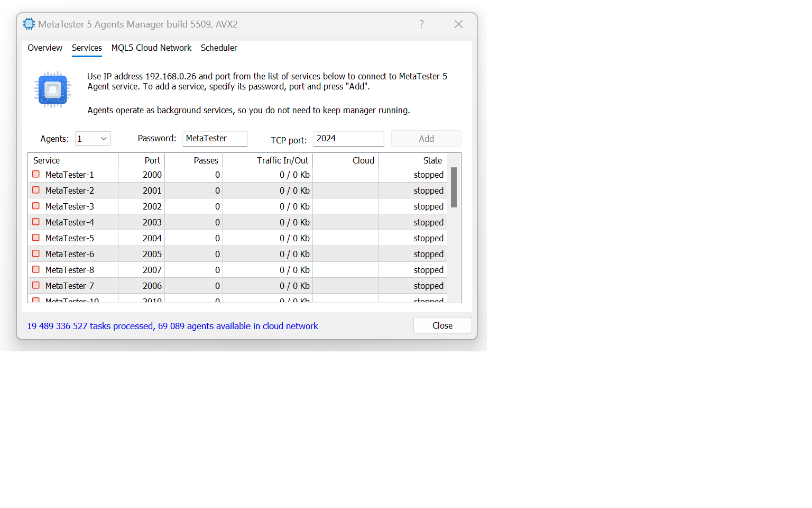812x508 pixels.
Task: Click the red status icon for MetaTester-1
Action: point(36,174)
